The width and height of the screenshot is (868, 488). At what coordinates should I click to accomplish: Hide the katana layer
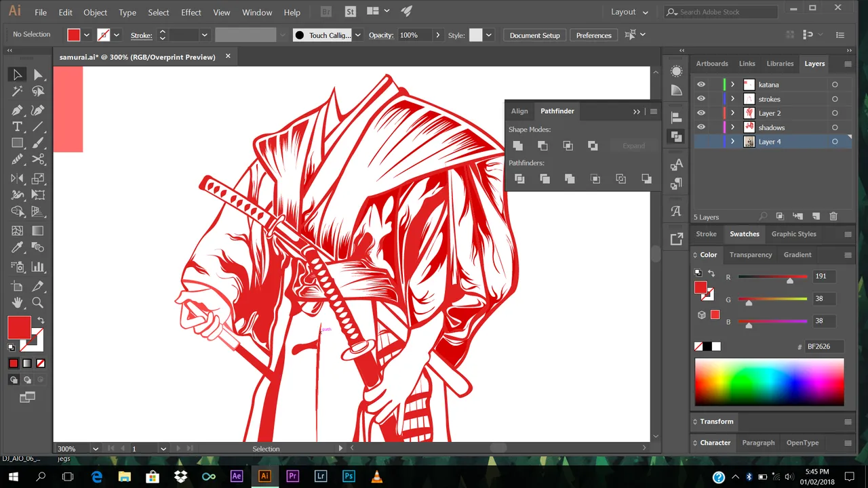click(x=701, y=85)
